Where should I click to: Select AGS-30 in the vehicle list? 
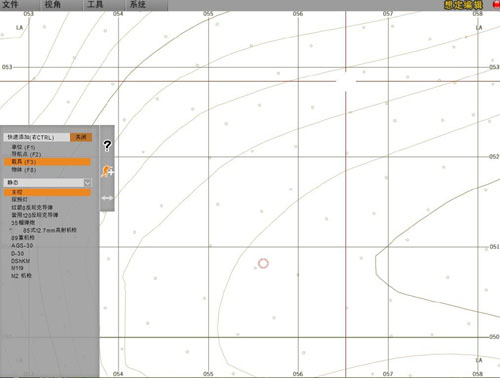[x=22, y=245]
